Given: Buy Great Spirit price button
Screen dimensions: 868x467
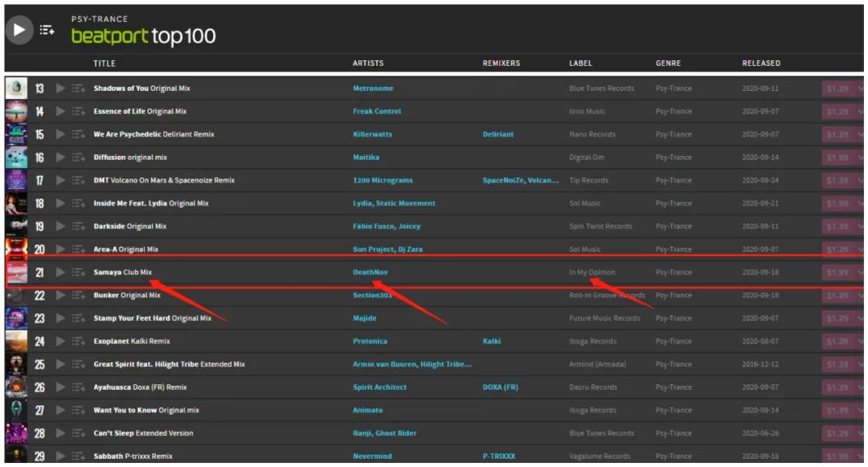Looking at the screenshot, I should [837, 364].
